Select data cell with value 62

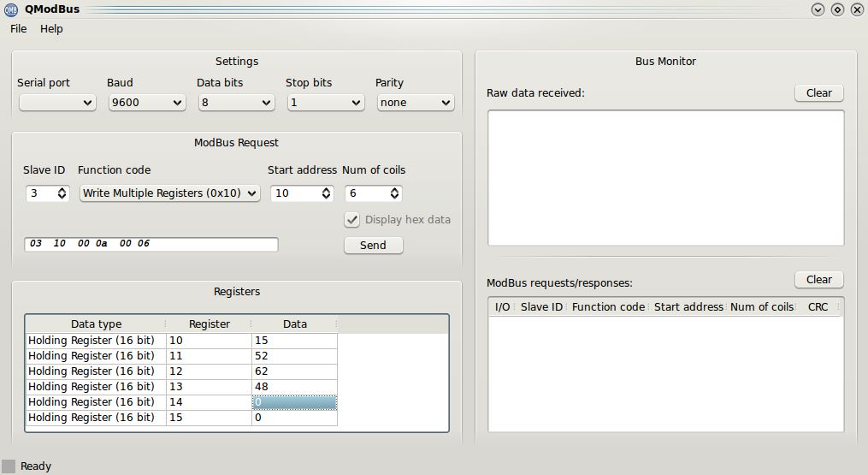point(294,371)
